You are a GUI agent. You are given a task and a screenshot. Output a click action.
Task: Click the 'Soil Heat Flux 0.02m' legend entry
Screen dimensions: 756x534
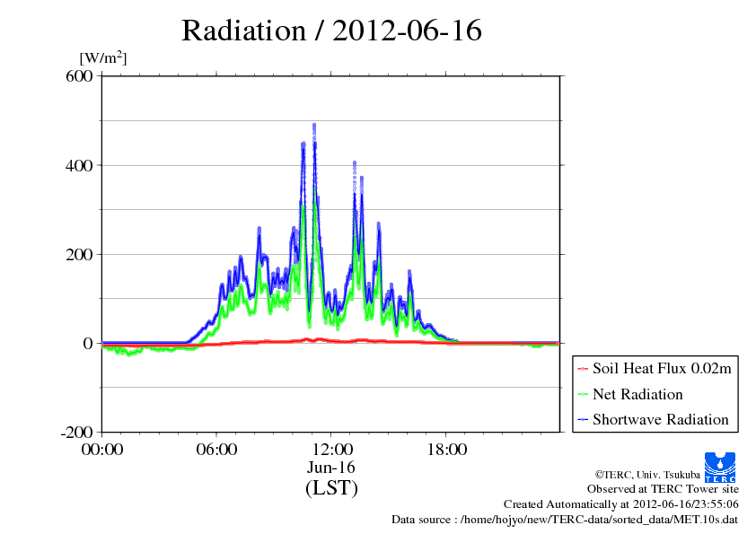(x=655, y=369)
